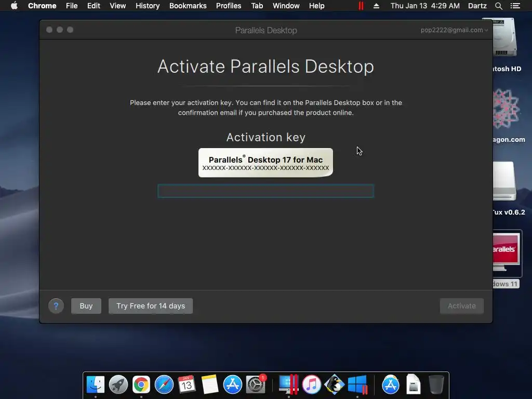Screen dimensions: 532x399
Task: Open the Help menu
Action: [x=316, y=6]
